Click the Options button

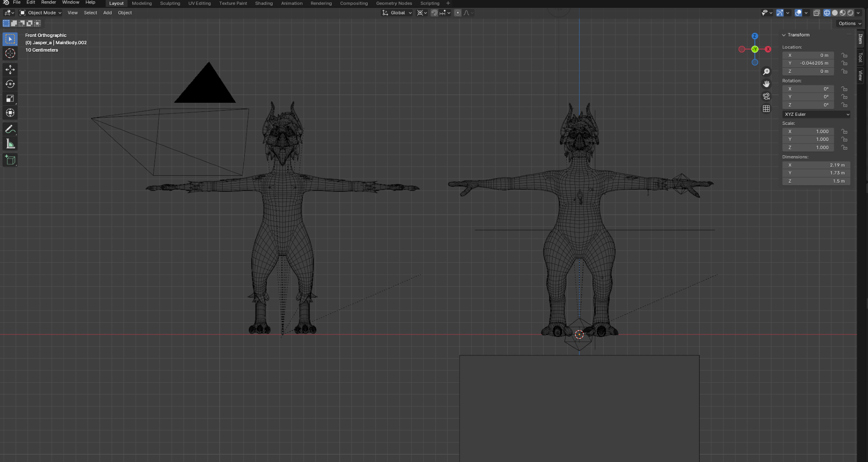[849, 23]
